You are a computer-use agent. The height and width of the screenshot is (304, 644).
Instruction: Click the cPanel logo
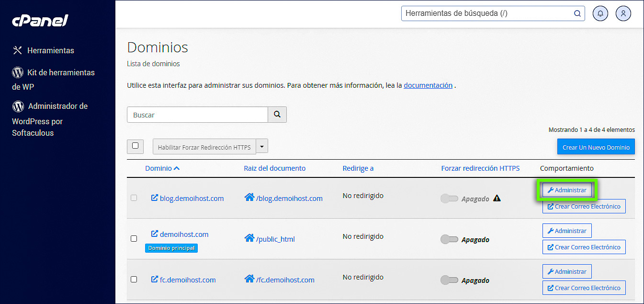click(40, 21)
